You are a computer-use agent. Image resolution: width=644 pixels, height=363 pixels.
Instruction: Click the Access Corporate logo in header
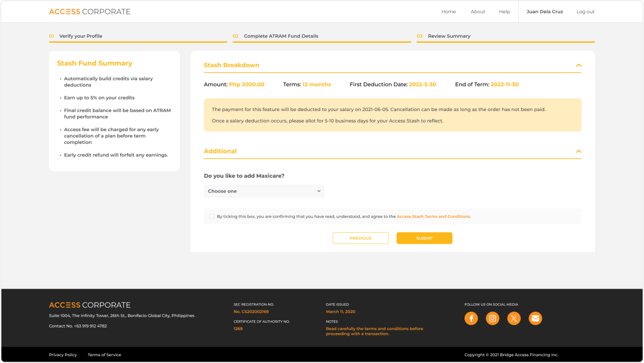coord(90,12)
